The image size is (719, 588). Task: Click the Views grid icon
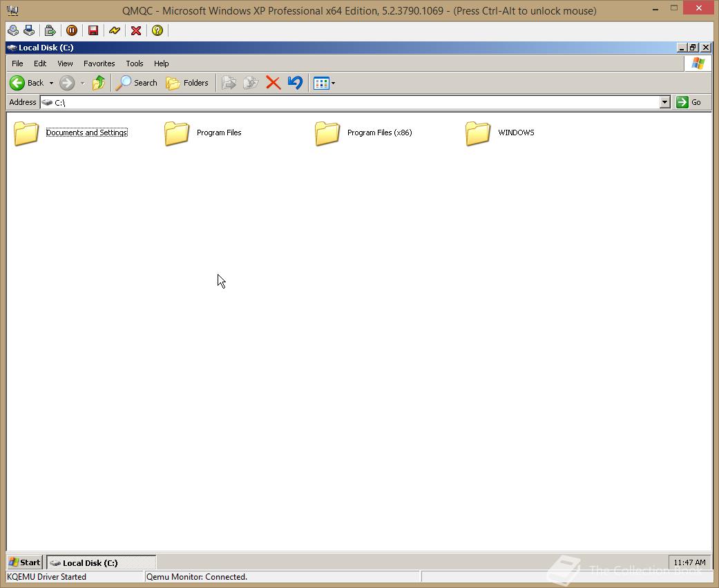pos(321,84)
